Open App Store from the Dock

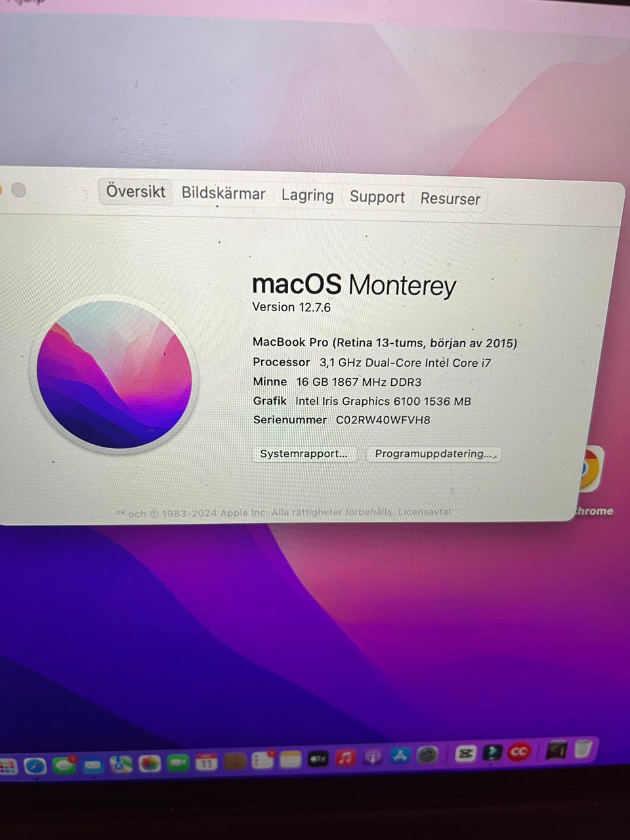coord(400,756)
